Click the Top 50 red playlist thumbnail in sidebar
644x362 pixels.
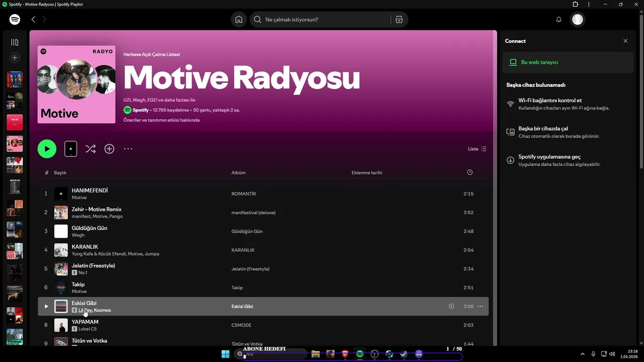point(15,122)
